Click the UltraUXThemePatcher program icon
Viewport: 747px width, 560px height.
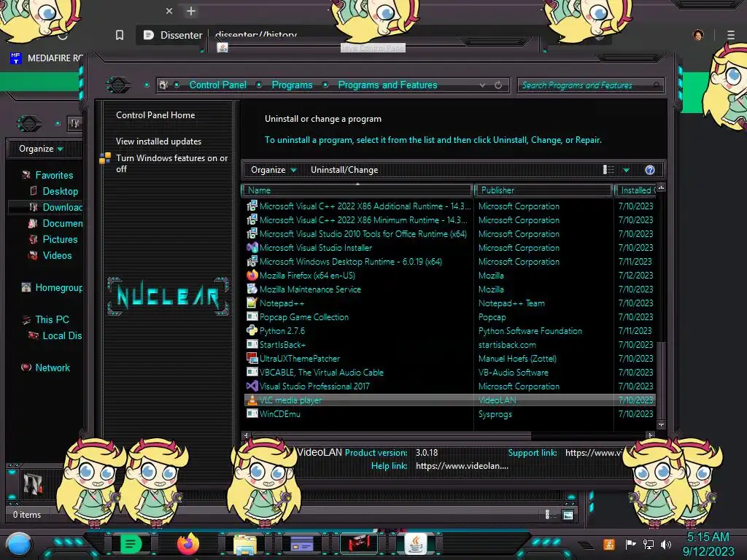click(x=252, y=359)
